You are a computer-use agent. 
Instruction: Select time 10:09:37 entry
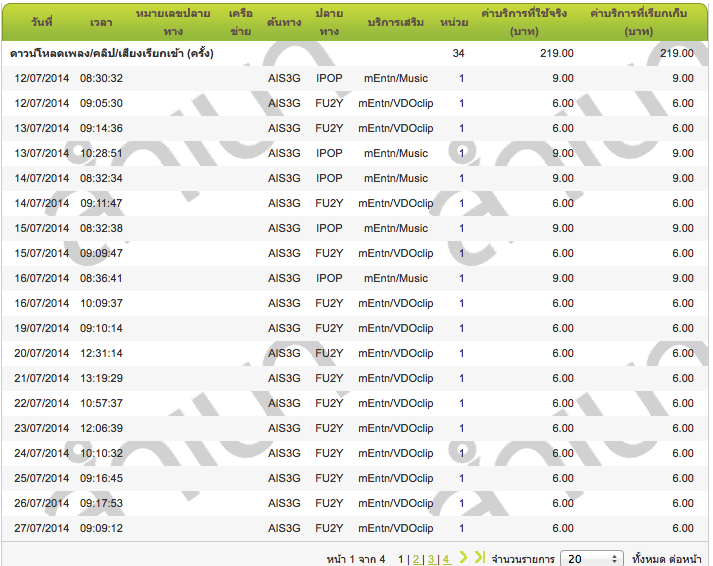[x=101, y=303]
